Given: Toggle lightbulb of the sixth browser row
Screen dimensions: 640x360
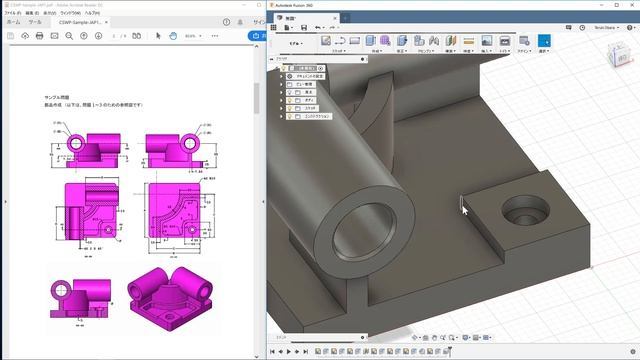Looking at the screenshot, I should point(290,108).
